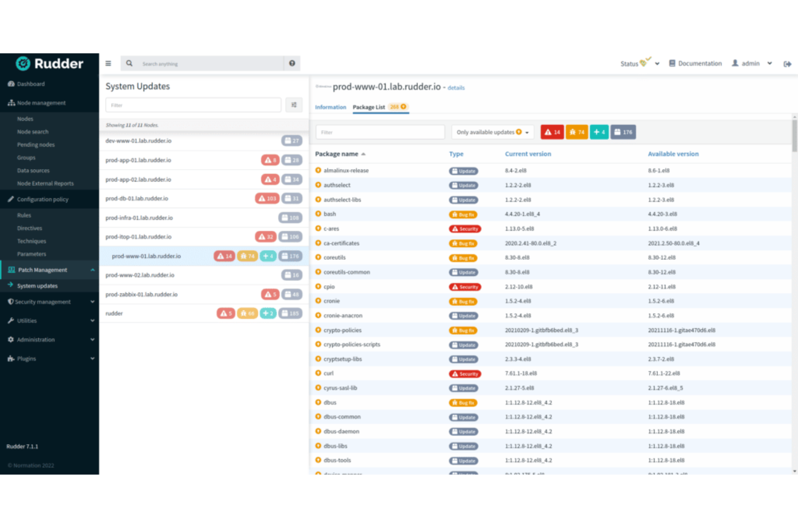798x532 pixels.
Task: Toggle the 176 update filter button
Action: pos(623,132)
